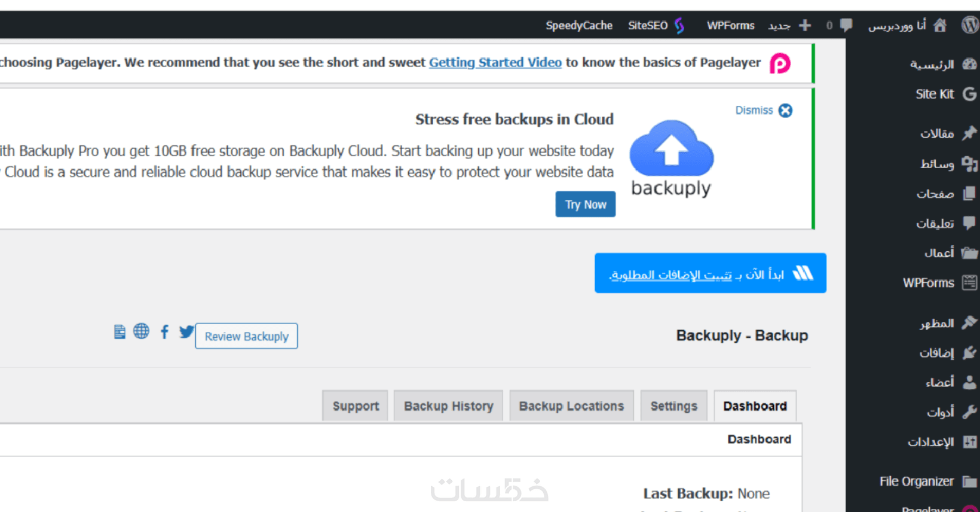This screenshot has height=512, width=980.
Task: Open الرئيسية home sidebar menu
Action: [x=932, y=65]
